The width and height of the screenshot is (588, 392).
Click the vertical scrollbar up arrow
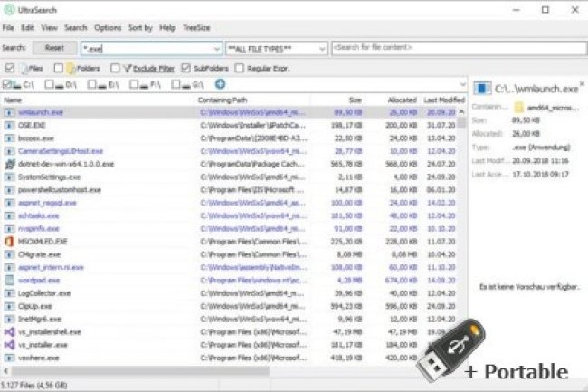point(461,111)
